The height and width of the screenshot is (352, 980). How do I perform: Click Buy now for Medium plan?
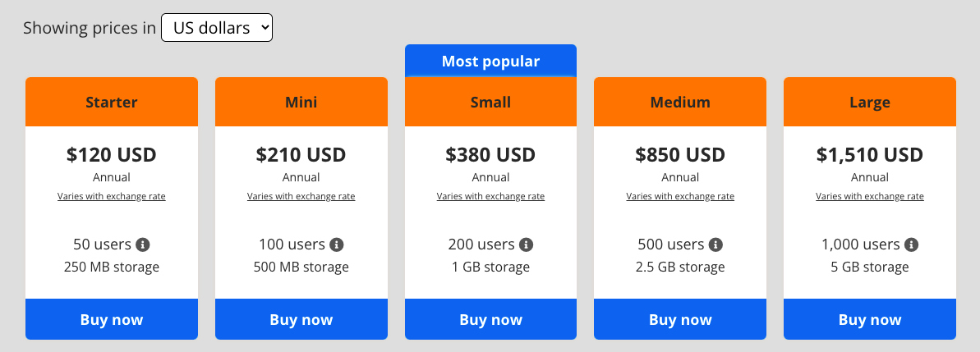[680, 319]
